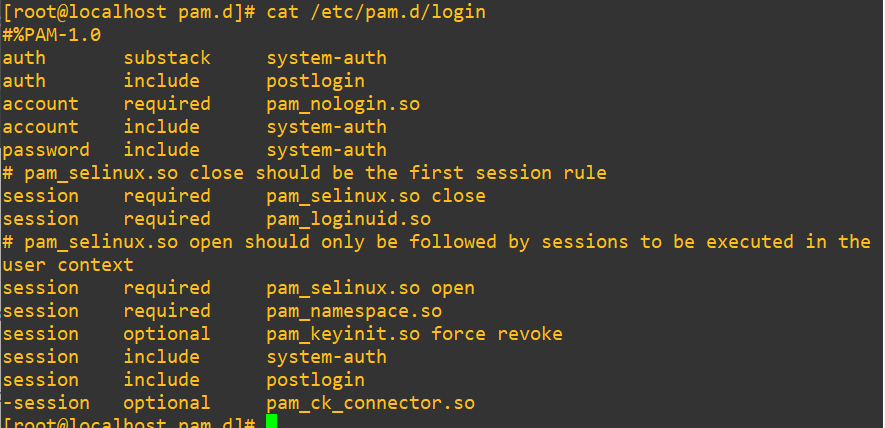Screen dimensions: 885x428
Task: Click the "first session rule" comment line
Action: [305, 173]
